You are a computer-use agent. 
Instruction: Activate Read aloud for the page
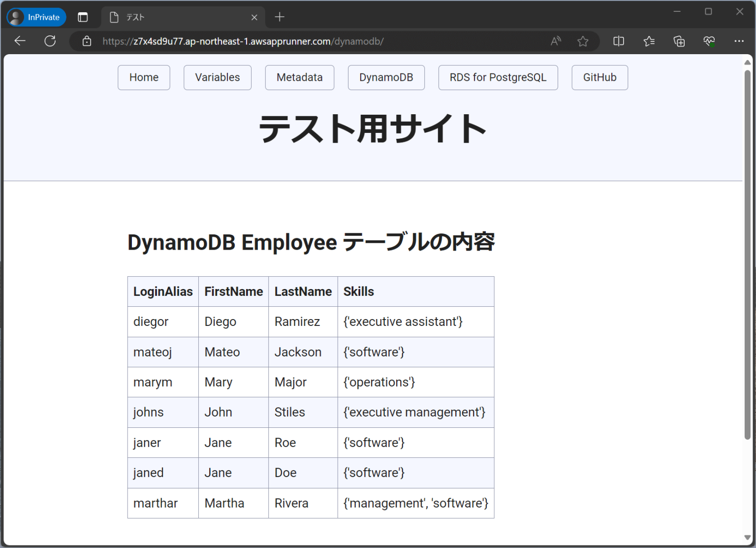coord(555,41)
